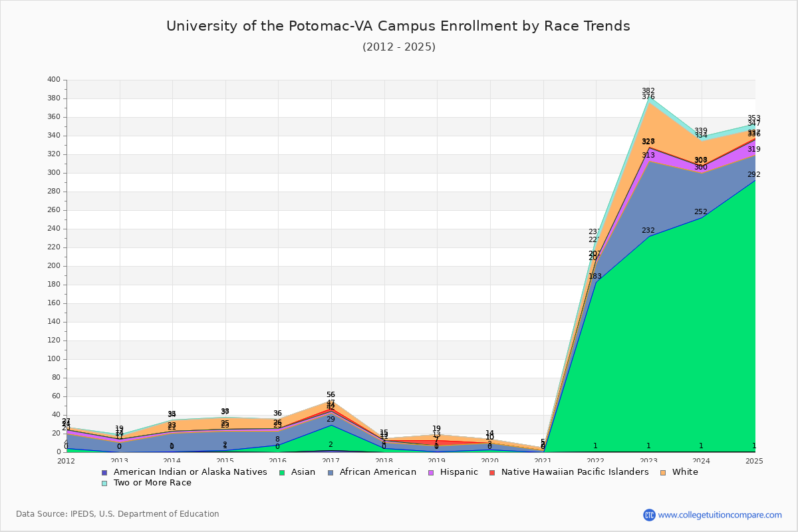Click the 100 y-axis label
The height and width of the screenshot is (532, 798).
pos(54,359)
